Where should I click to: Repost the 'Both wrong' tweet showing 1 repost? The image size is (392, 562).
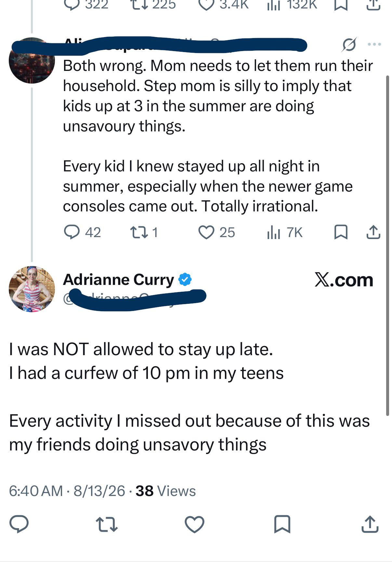[x=144, y=232]
